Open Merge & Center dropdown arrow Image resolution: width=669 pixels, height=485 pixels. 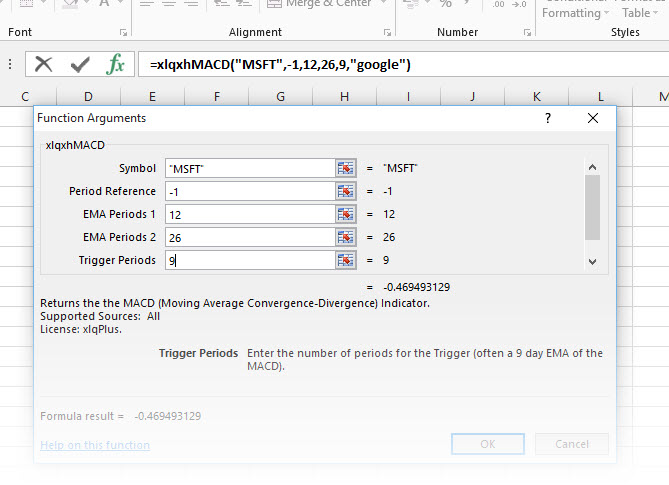[383, 3]
